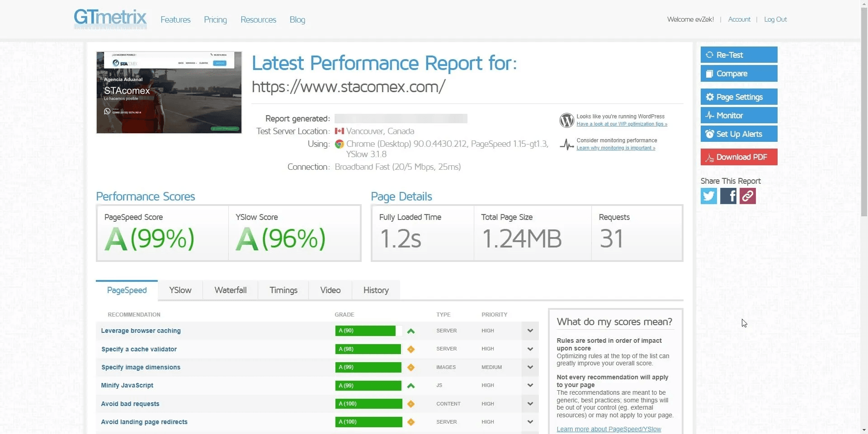Expand the Leverage browser caching recommendation

[x=529, y=331]
